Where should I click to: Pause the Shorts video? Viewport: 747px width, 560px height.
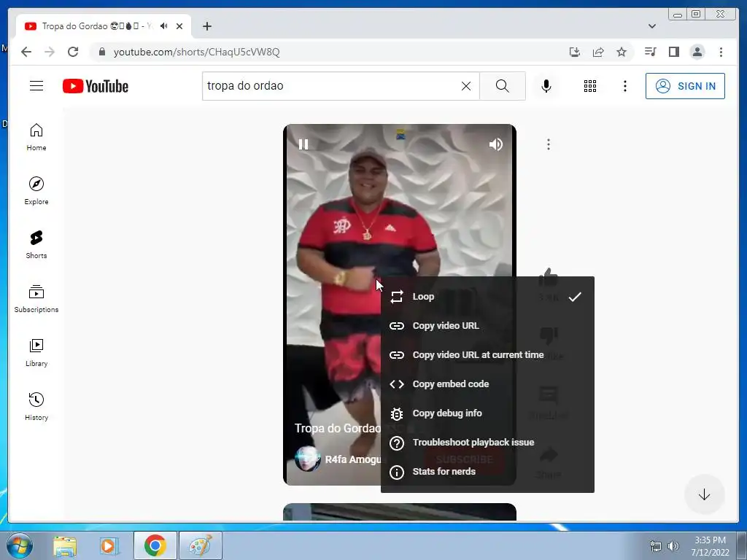click(303, 144)
